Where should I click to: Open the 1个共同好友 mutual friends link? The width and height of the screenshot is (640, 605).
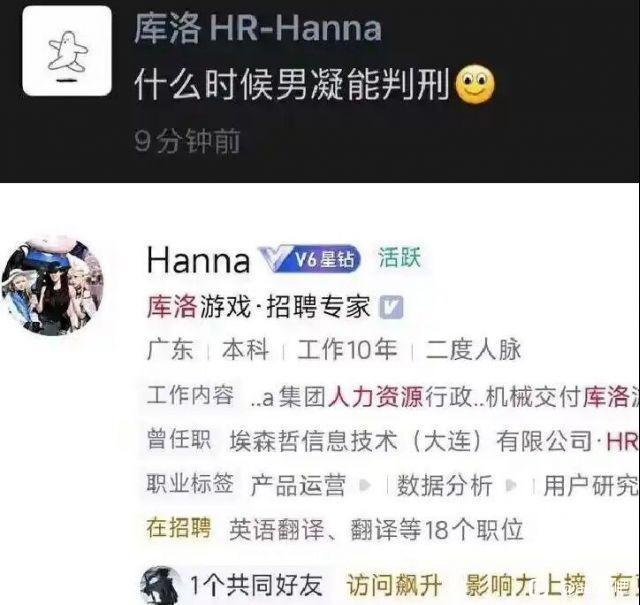(x=256, y=585)
